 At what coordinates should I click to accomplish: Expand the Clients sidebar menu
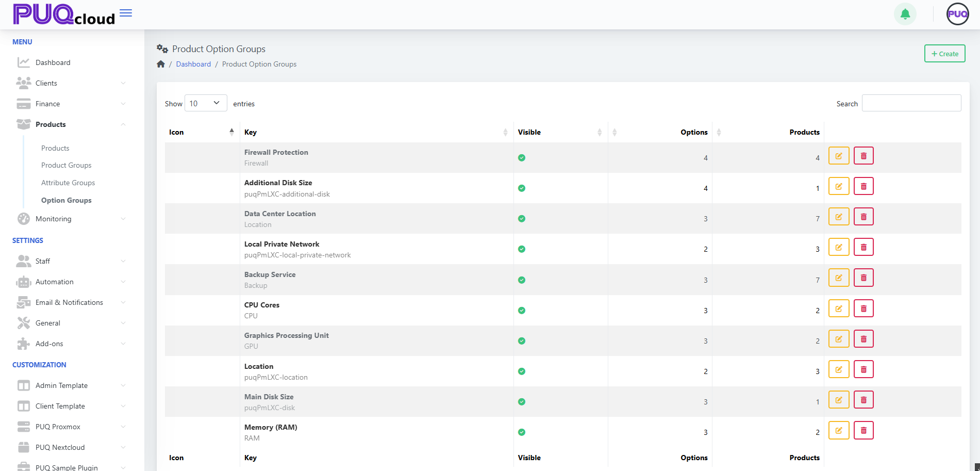71,83
